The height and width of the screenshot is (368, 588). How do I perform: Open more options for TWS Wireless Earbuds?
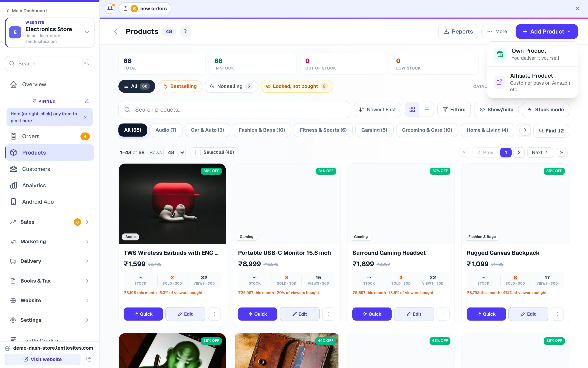(x=214, y=314)
